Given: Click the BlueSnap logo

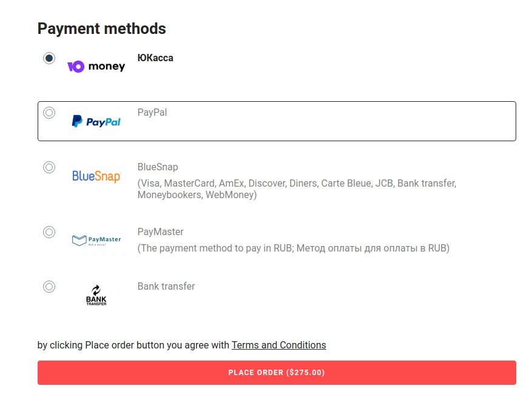Looking at the screenshot, I should 96,176.
